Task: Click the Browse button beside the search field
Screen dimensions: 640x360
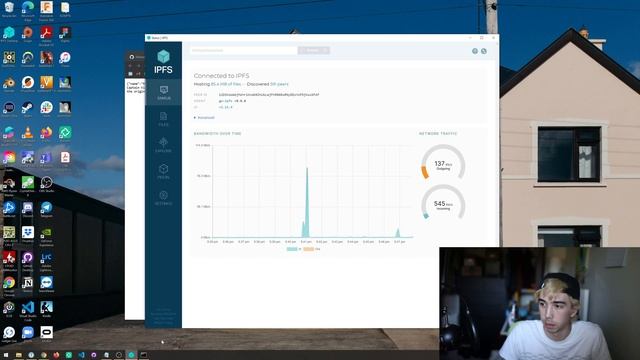Action: 313,50
